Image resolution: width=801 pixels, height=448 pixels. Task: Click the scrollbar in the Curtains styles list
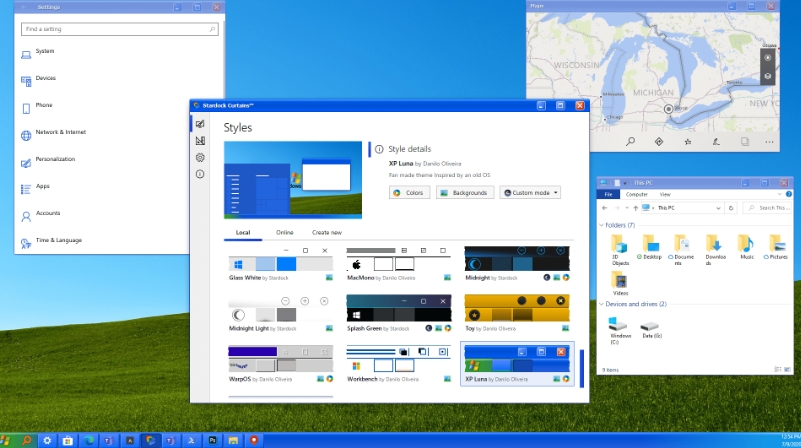(582, 368)
